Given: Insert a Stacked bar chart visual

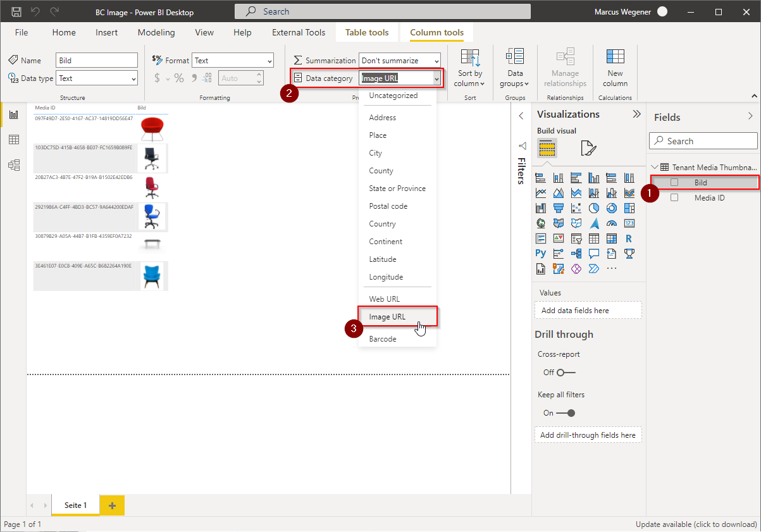Looking at the screenshot, I should (x=541, y=178).
